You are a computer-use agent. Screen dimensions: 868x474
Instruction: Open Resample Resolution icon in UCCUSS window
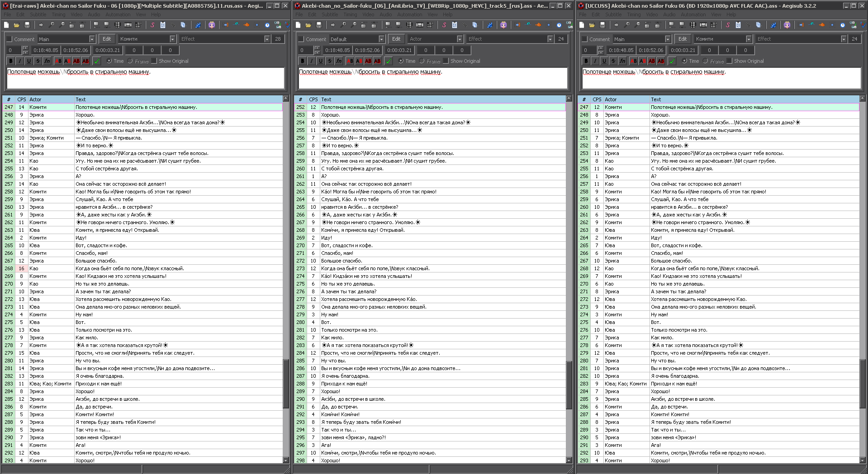point(832,25)
